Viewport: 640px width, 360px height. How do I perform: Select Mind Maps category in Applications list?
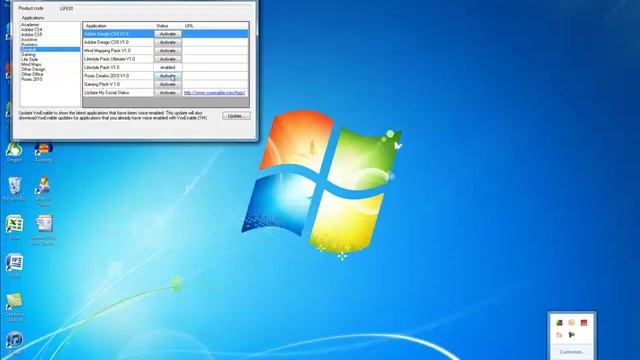(31, 64)
